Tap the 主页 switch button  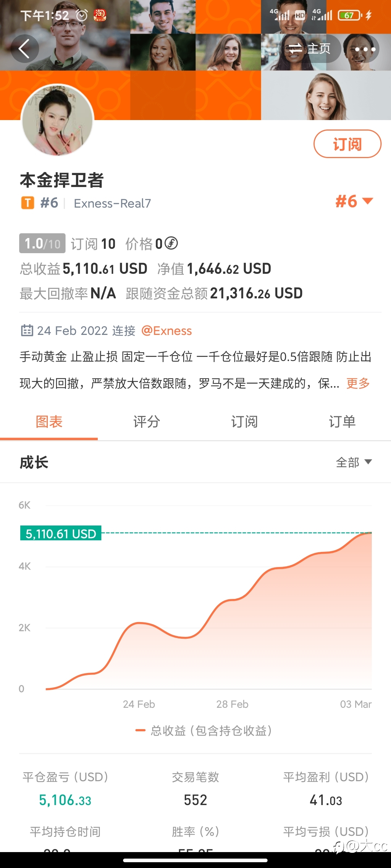[x=310, y=49]
